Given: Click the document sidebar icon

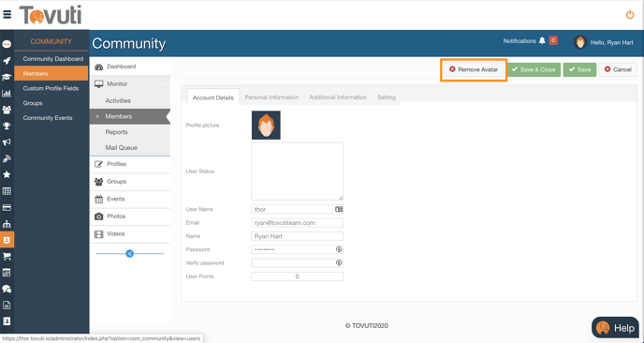Looking at the screenshot, I should (x=7, y=306).
